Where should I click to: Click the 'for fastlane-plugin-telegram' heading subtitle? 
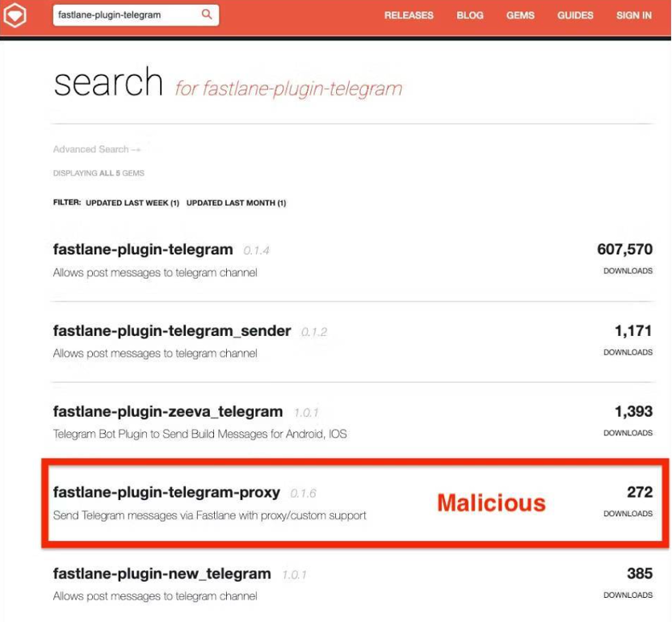(288, 89)
